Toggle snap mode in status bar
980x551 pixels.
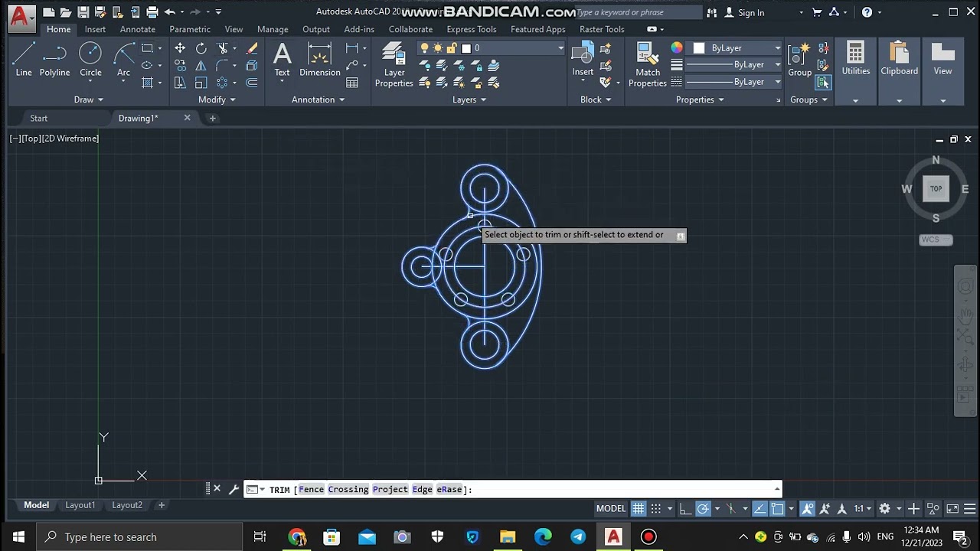(655, 508)
